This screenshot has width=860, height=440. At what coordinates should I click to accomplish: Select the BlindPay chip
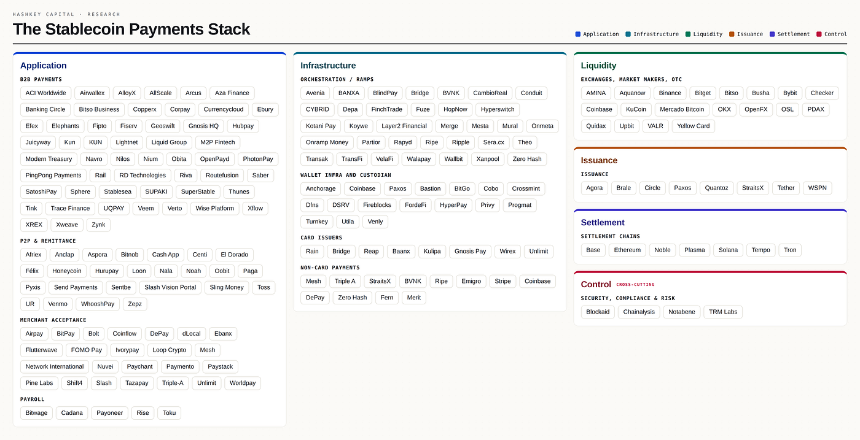point(385,93)
